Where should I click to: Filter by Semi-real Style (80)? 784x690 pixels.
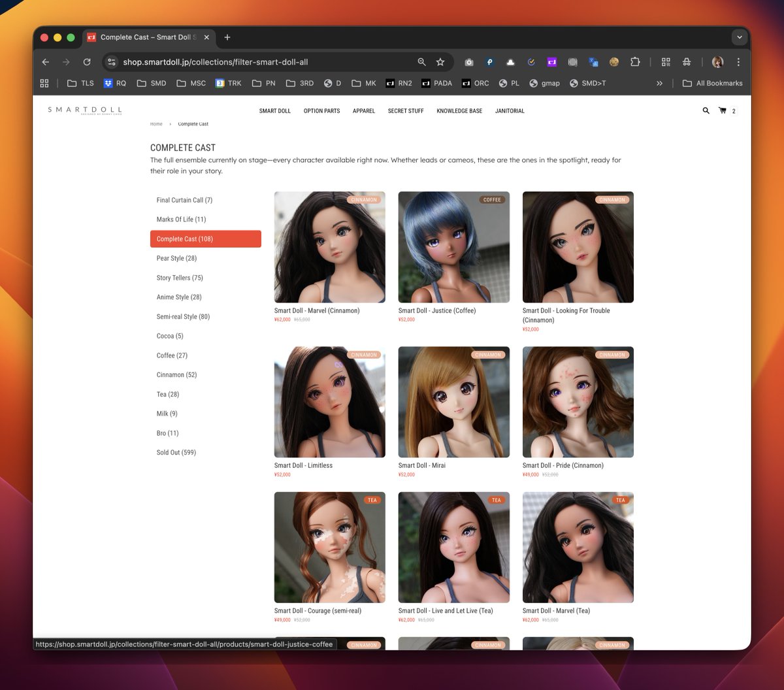206,317
